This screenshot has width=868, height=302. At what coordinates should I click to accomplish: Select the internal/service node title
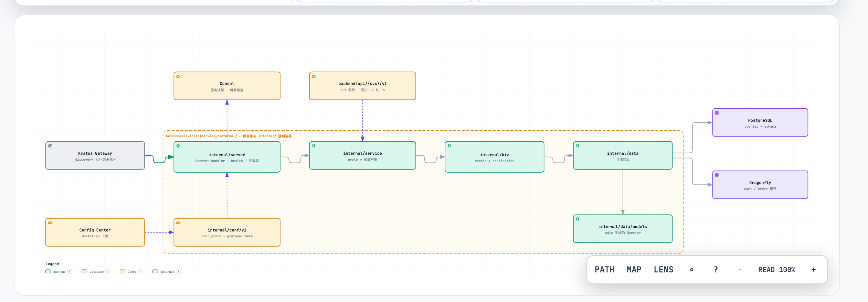click(x=362, y=153)
